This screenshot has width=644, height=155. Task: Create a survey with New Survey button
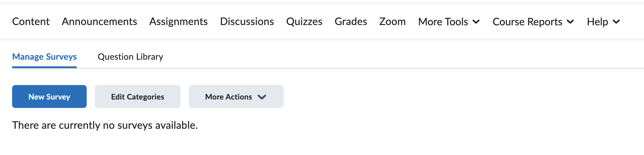pos(49,96)
